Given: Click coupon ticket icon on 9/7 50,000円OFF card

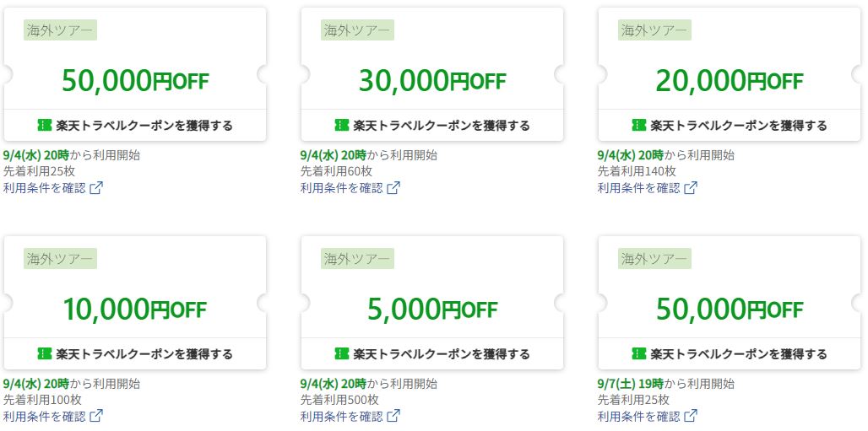Looking at the screenshot, I should (639, 353).
